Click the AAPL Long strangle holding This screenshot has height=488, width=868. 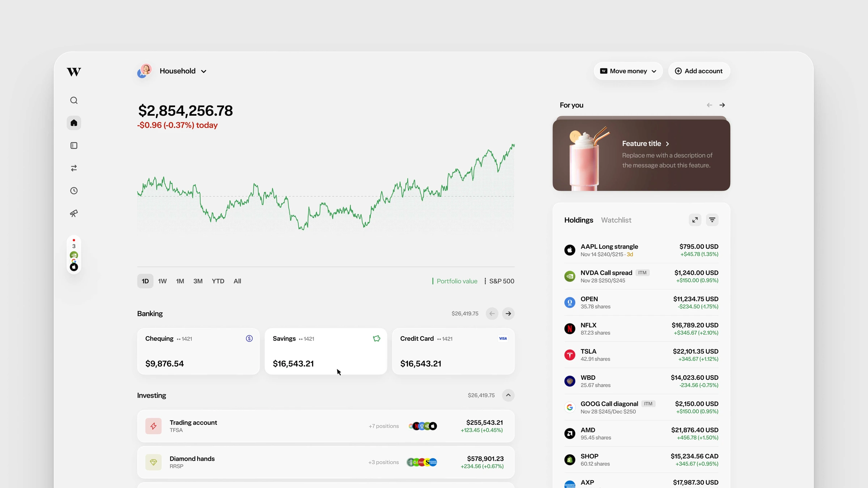641,250
